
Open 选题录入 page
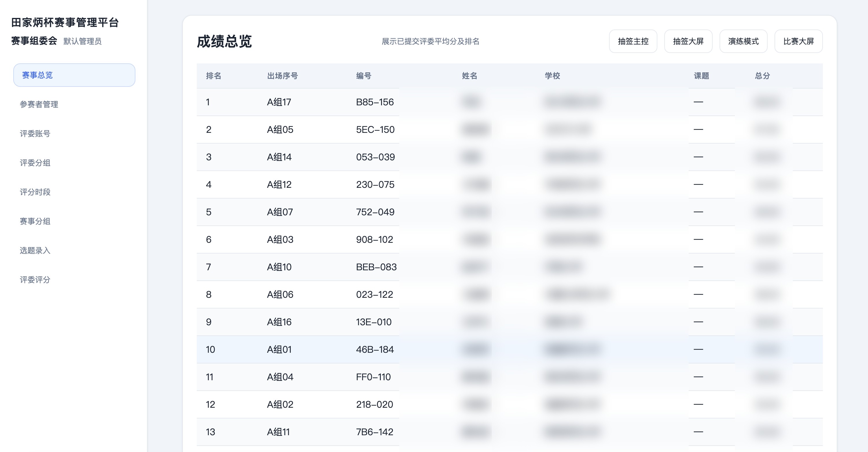coord(35,250)
